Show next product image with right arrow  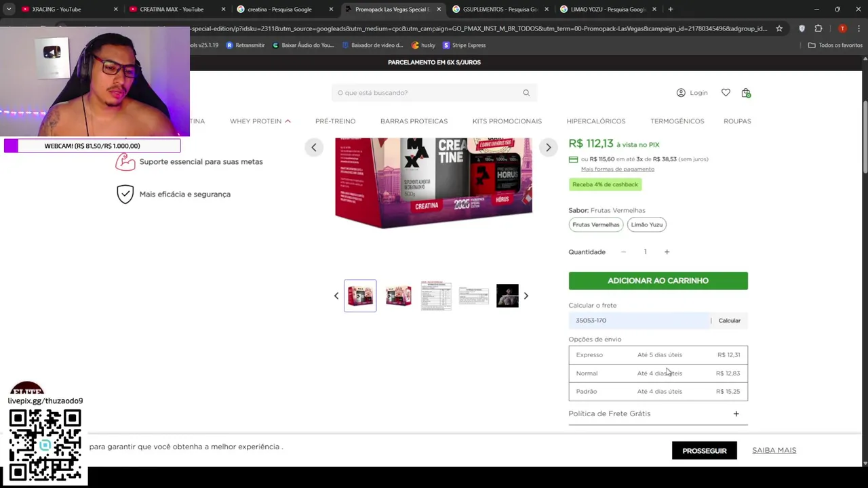[548, 147]
